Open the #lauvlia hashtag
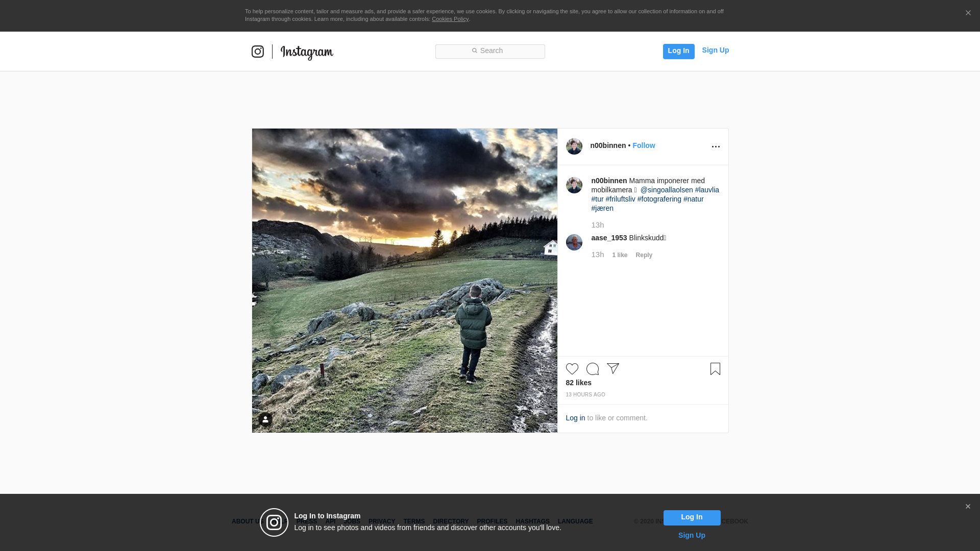Screen dimensions: 980x551 tap(707, 190)
